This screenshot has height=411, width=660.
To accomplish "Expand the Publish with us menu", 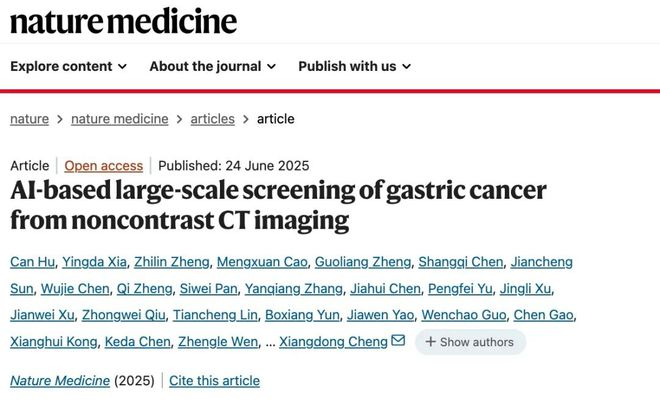I will (x=354, y=66).
